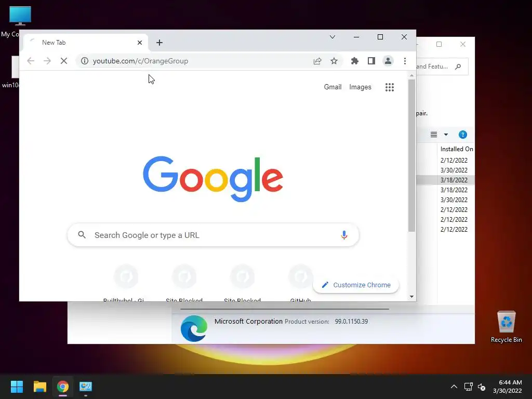Start voice search with microphone icon

pos(344,235)
